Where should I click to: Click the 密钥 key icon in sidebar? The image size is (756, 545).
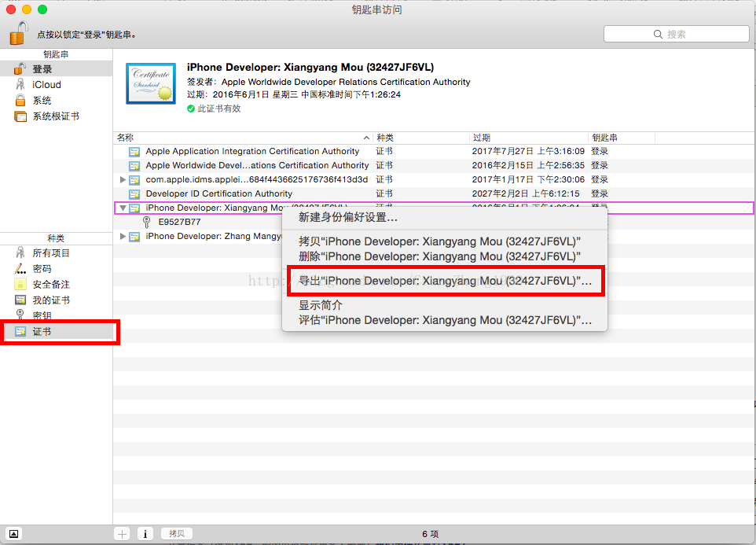20,315
